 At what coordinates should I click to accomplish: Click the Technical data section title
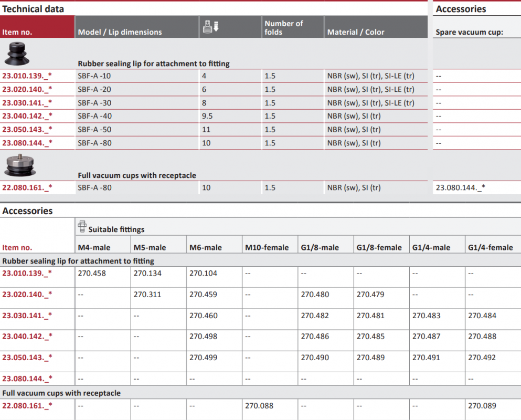coord(33,9)
